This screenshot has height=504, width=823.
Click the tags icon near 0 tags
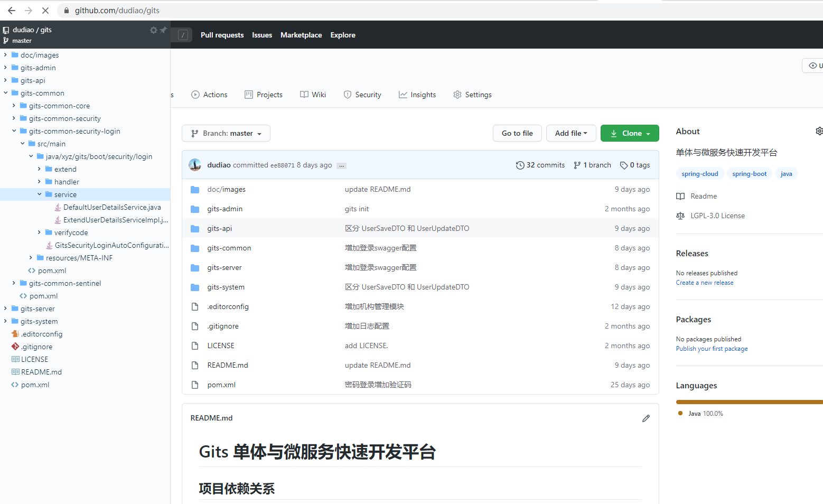click(x=624, y=165)
